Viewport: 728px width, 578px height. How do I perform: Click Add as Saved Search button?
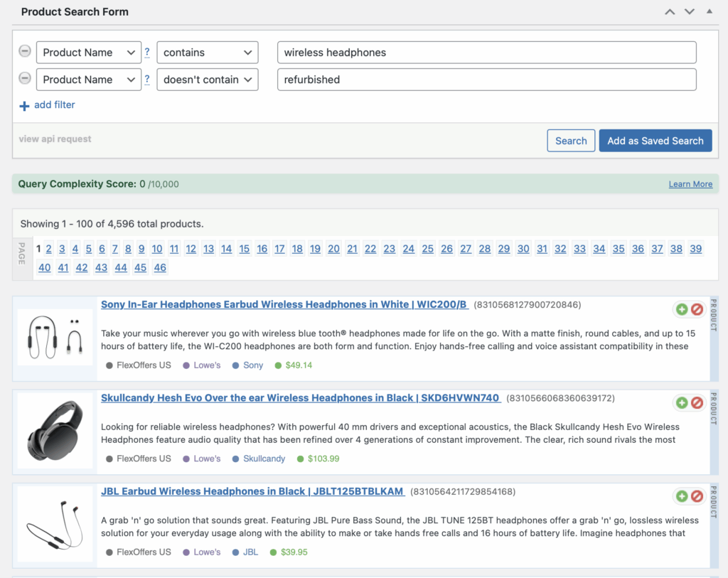pos(655,141)
